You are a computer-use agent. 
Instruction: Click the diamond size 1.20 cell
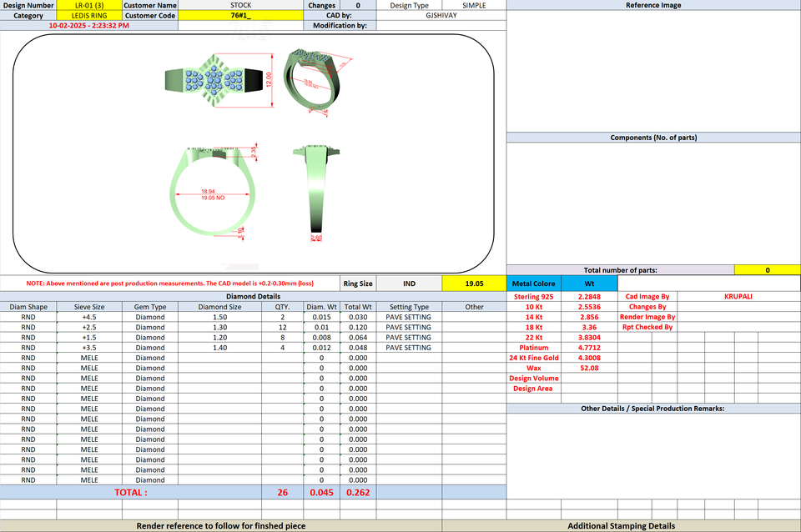pyautogui.click(x=220, y=338)
